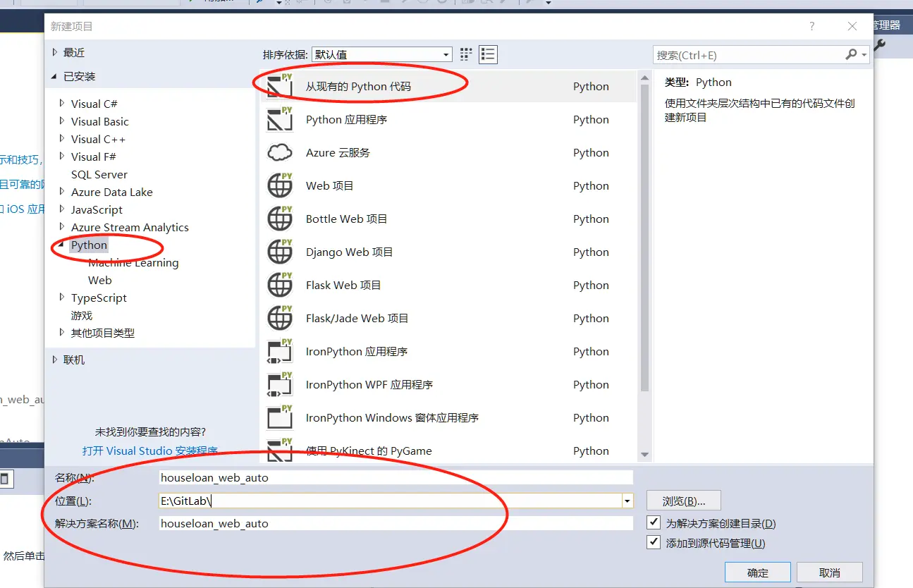Select Web under Python
Image resolution: width=913 pixels, height=588 pixels.
click(100, 280)
